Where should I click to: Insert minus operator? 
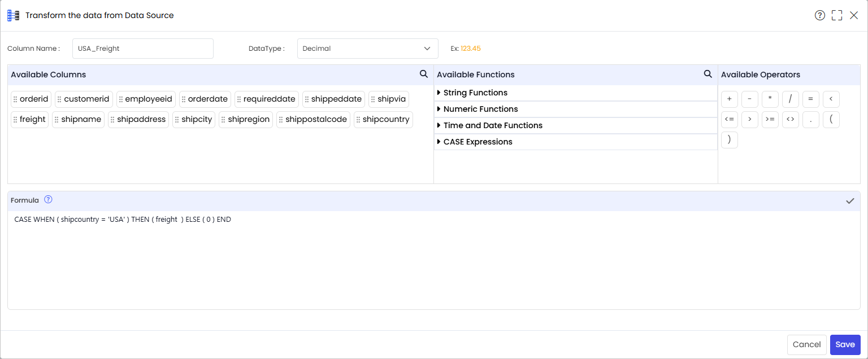[x=750, y=99]
